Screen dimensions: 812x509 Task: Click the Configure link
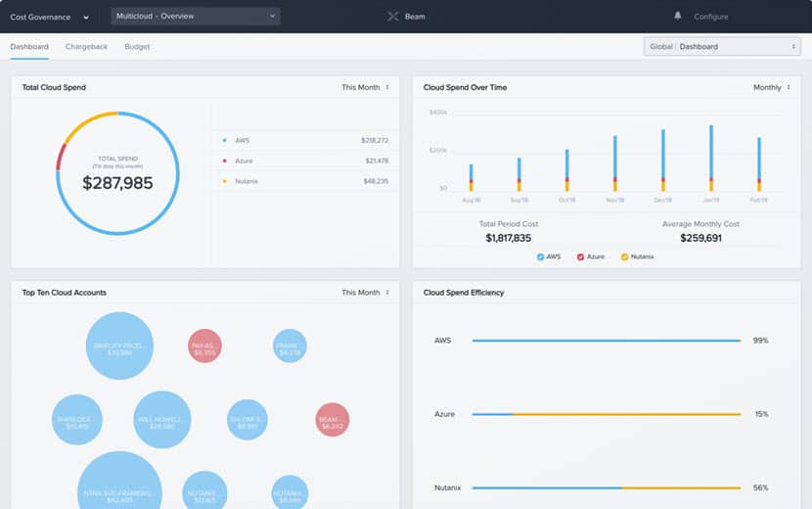point(711,17)
